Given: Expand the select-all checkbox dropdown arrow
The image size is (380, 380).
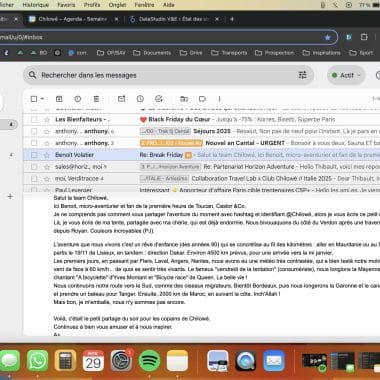Looking at the screenshot, I should tap(42, 99).
